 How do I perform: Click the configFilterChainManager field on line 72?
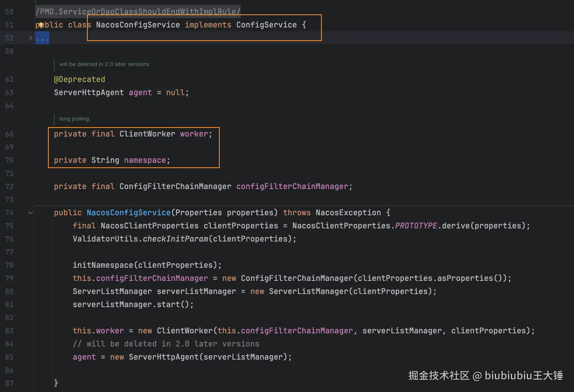coord(292,186)
